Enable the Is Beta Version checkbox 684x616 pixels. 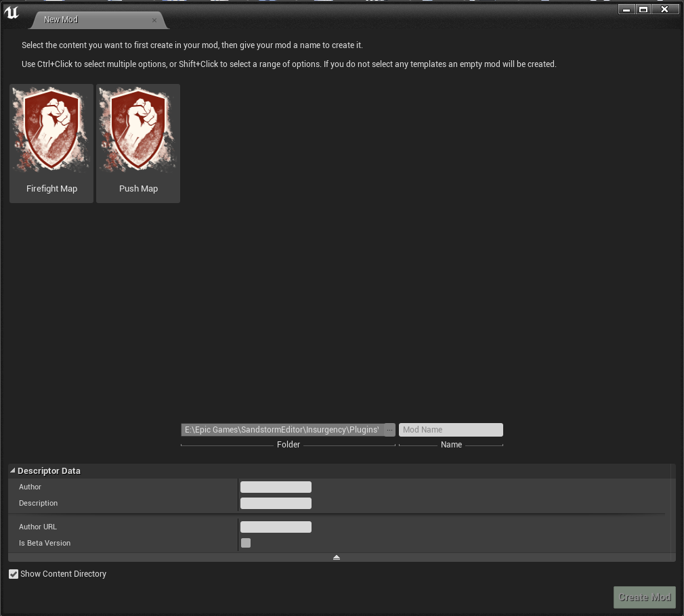pos(246,543)
